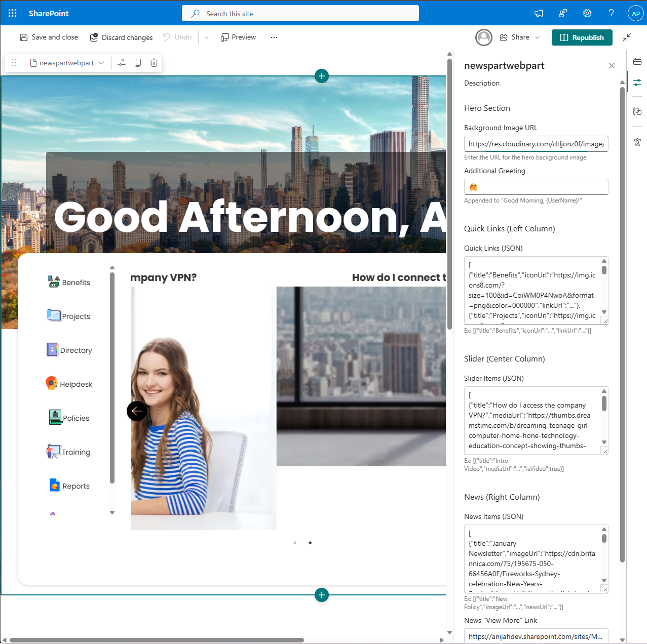This screenshot has width=647, height=644.
Task: Click the Preview button
Action: tap(239, 37)
